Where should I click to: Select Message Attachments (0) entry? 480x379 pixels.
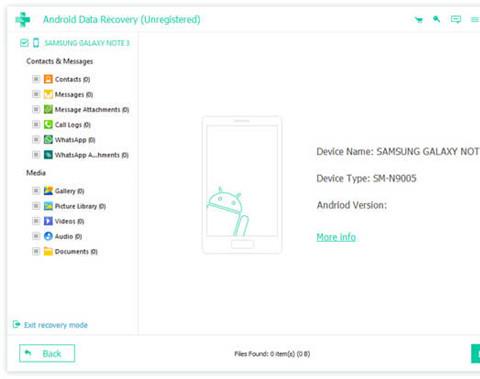click(x=92, y=110)
